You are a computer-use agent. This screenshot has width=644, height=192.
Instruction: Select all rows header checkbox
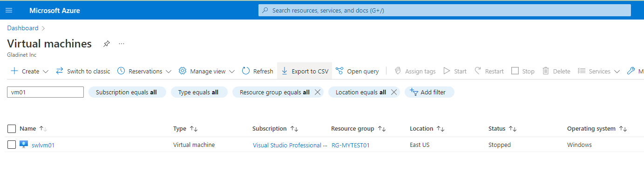click(x=12, y=129)
